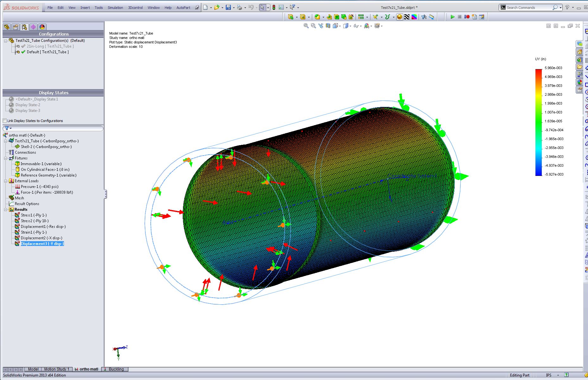This screenshot has width=588, height=380.
Task: Enable Link Display States to Configurations
Action: 5,121
